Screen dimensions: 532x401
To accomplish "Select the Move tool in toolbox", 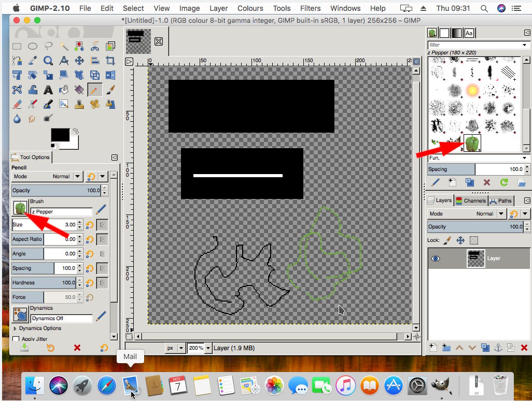I will click(x=79, y=61).
